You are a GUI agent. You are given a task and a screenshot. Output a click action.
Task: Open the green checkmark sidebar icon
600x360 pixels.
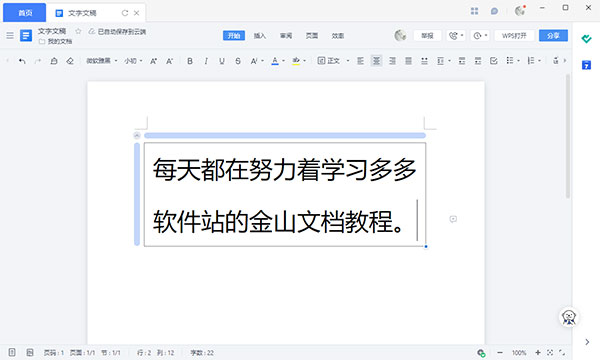586,39
